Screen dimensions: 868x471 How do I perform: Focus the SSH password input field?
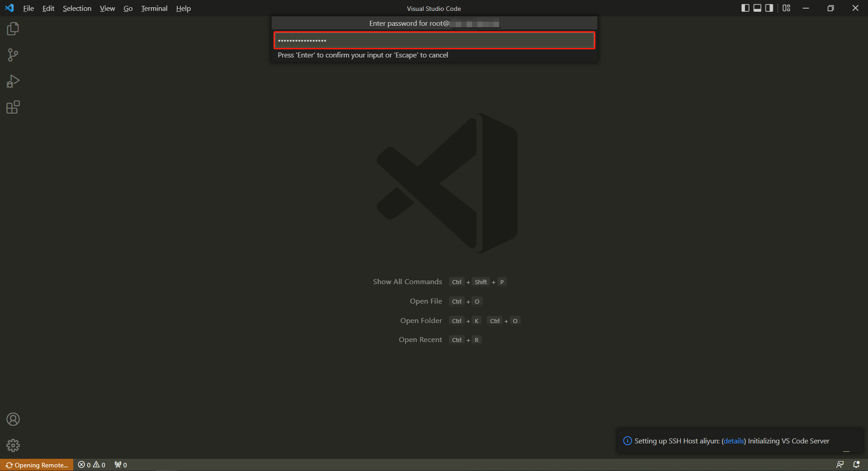pos(434,41)
